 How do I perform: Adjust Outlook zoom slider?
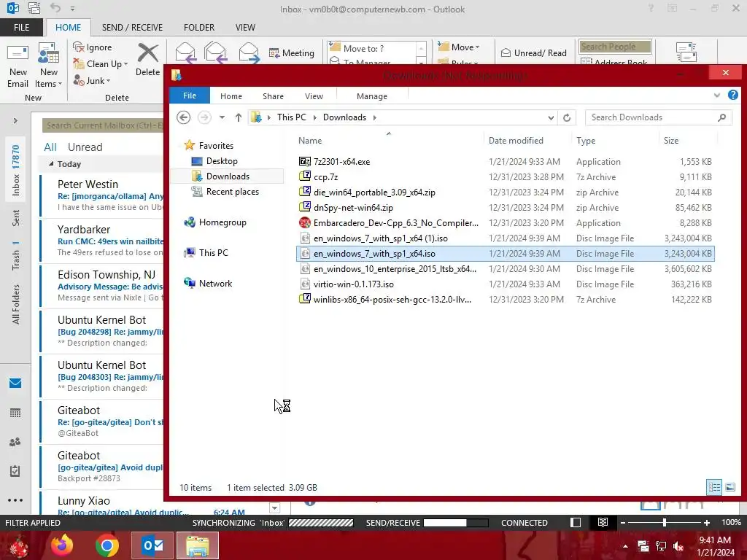[665, 522]
